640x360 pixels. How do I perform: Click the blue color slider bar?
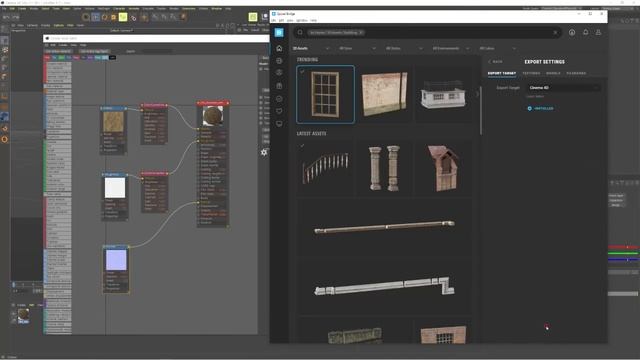(x=623, y=260)
